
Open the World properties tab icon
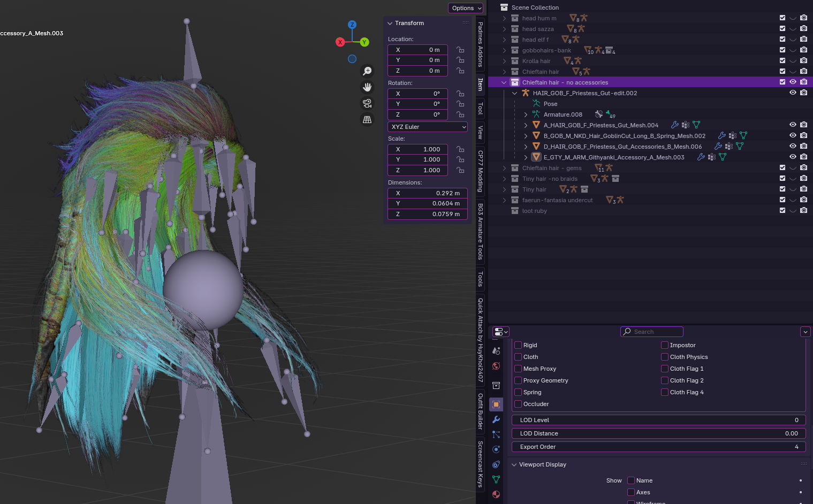(x=496, y=366)
